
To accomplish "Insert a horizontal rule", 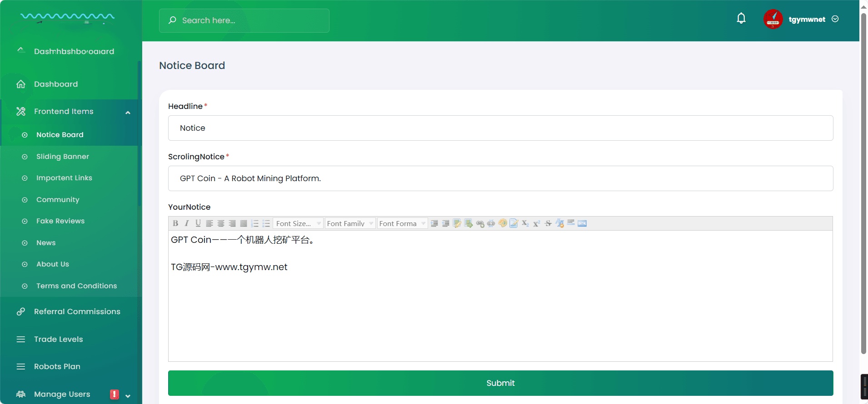I will pyautogui.click(x=571, y=223).
